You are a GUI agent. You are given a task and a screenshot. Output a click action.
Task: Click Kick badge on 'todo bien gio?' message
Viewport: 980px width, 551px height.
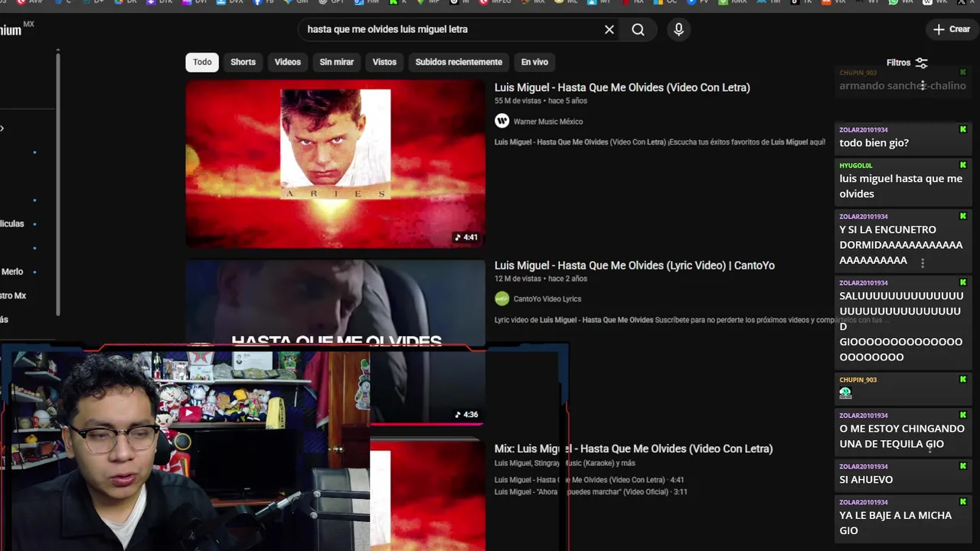pyautogui.click(x=962, y=129)
